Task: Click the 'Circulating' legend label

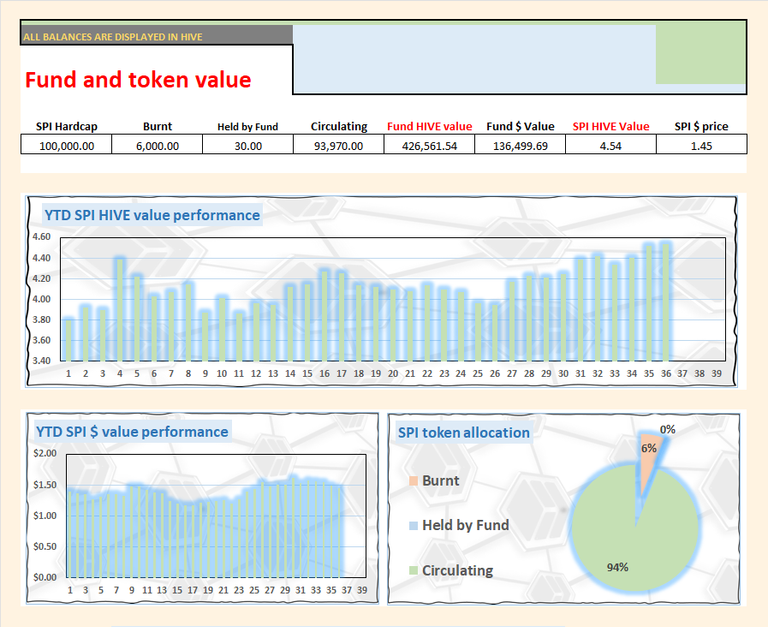Action: click(x=457, y=570)
